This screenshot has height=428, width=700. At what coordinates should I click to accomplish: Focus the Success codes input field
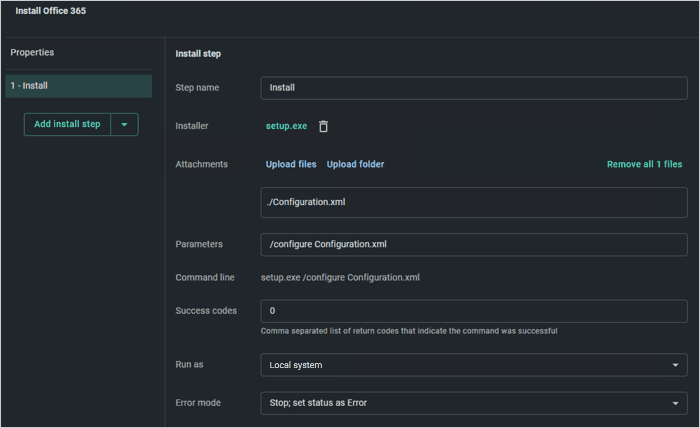pyautogui.click(x=474, y=311)
